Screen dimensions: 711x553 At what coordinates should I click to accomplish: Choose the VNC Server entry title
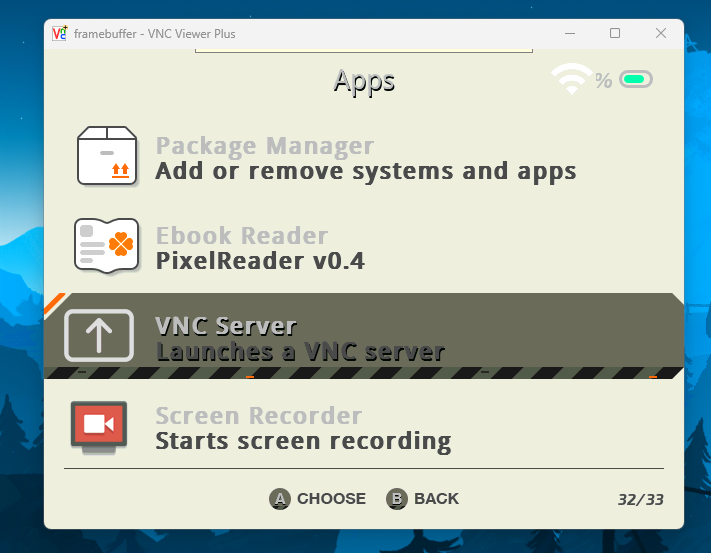[x=226, y=326]
